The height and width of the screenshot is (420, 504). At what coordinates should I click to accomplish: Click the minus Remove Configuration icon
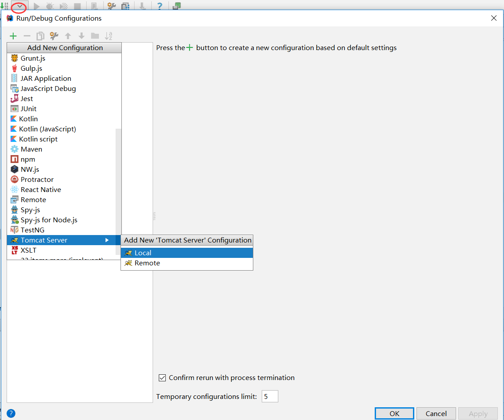[27, 36]
